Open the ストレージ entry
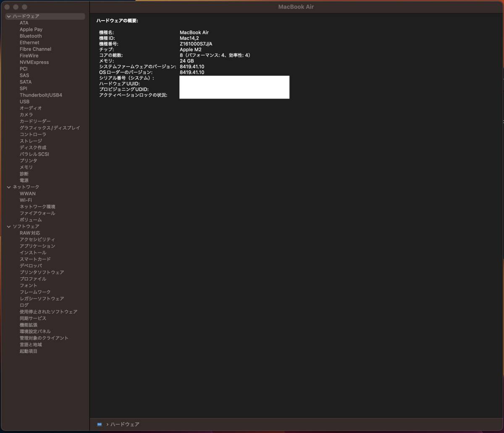 tap(31, 141)
